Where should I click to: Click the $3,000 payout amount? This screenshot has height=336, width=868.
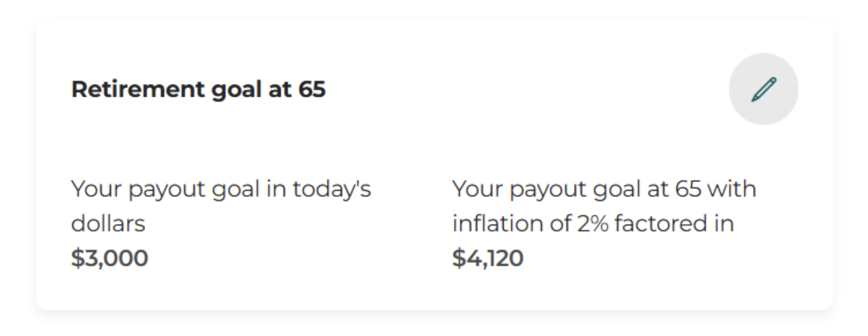point(110,258)
